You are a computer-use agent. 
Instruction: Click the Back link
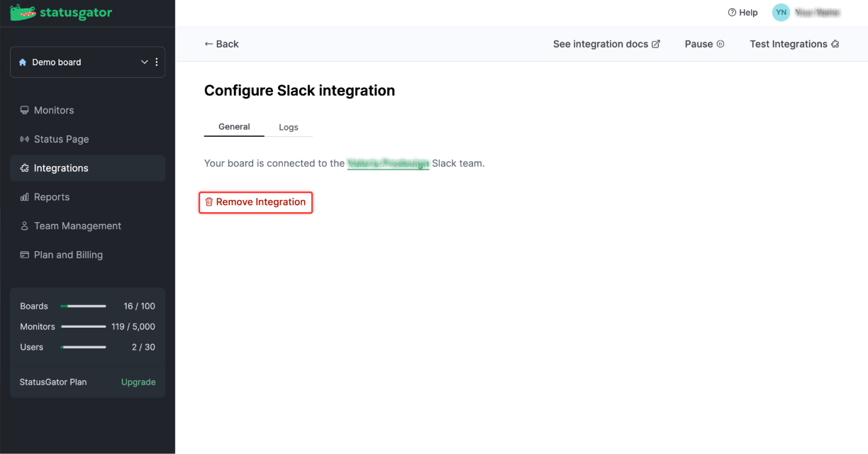coord(221,44)
